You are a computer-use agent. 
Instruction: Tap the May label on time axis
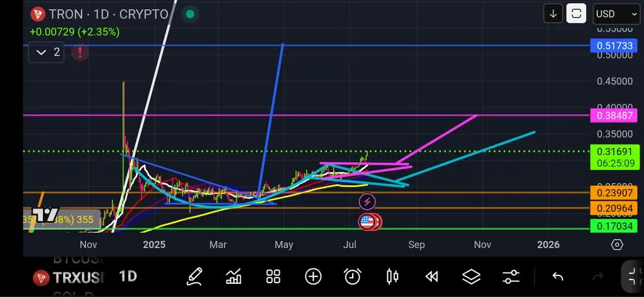pyautogui.click(x=284, y=245)
